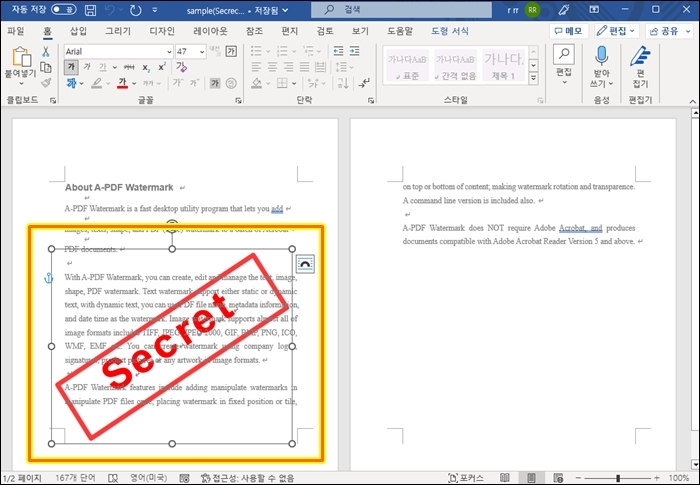Screen dimensions: 700x485
Task: Toggle justify alignment button
Action: point(304,67)
